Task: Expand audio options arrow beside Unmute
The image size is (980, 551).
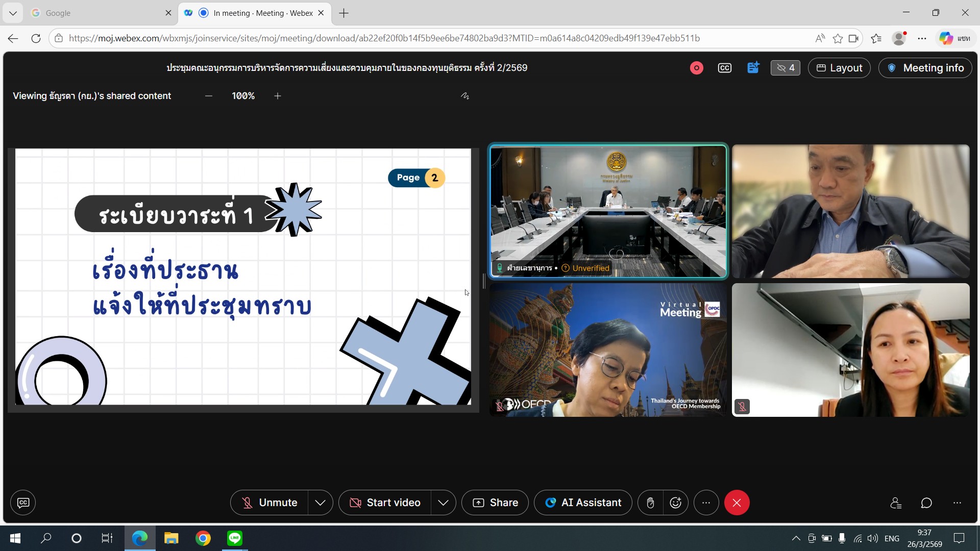Action: click(x=320, y=503)
